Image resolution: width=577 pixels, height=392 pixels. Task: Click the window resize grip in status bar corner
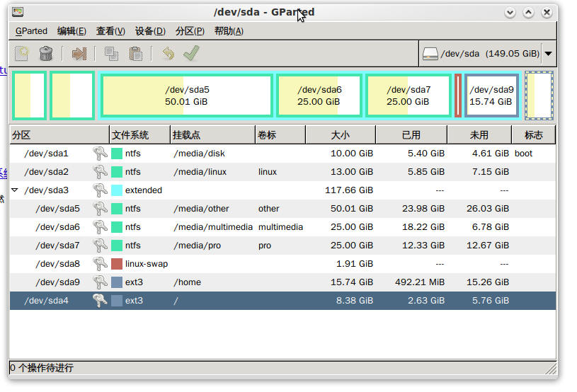coord(551,369)
